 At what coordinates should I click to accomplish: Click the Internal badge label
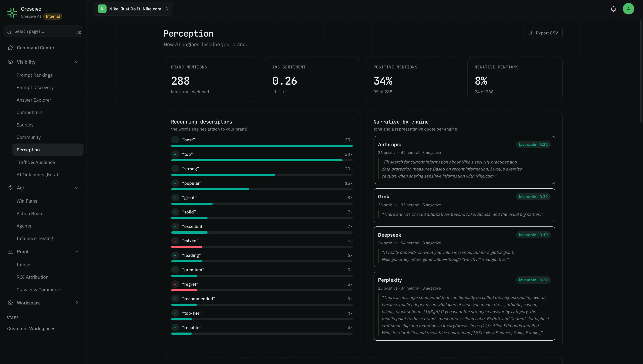[x=53, y=16]
